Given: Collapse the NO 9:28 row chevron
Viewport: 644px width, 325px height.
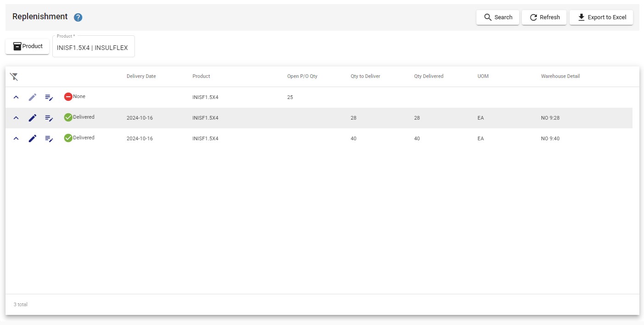Looking at the screenshot, I should (x=16, y=118).
